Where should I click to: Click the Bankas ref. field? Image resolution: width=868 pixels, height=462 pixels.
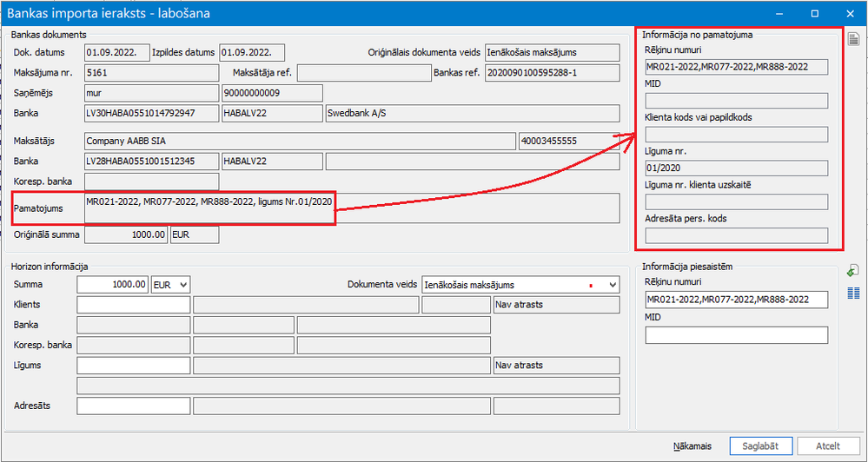pyautogui.click(x=552, y=72)
